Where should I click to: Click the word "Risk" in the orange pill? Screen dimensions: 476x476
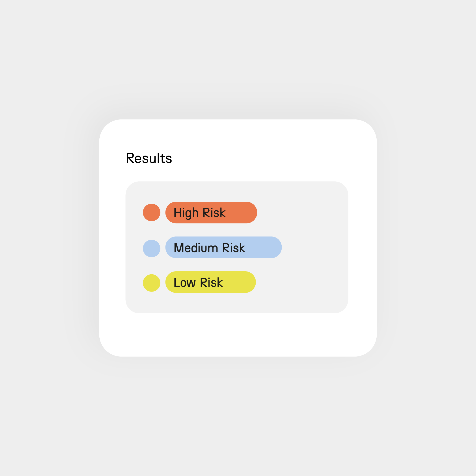coord(214,213)
